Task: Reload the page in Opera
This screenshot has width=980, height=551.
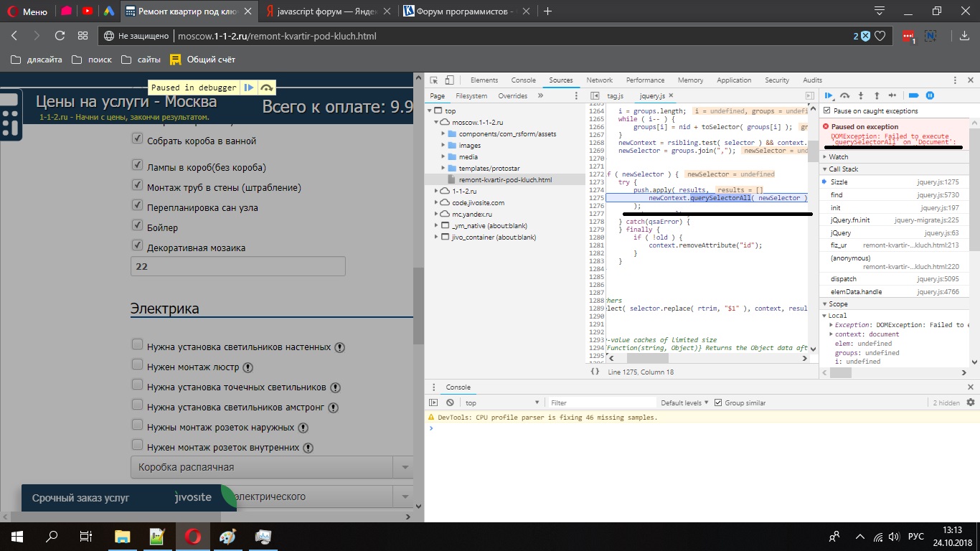Action: pyautogui.click(x=60, y=36)
